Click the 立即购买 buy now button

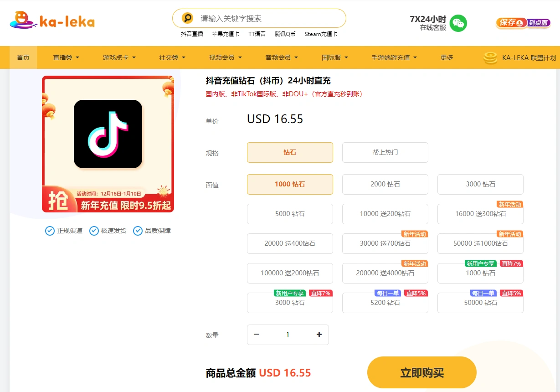[422, 372]
